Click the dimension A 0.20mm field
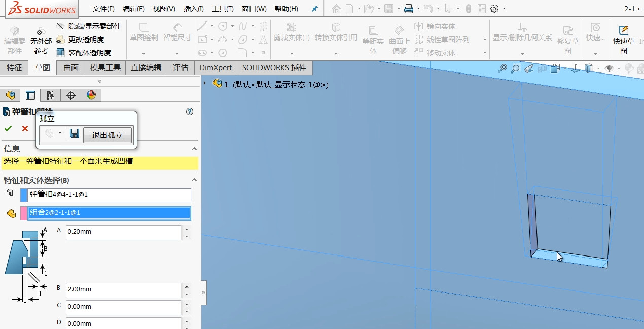Image resolution: width=644 pixels, height=329 pixels. (124, 232)
